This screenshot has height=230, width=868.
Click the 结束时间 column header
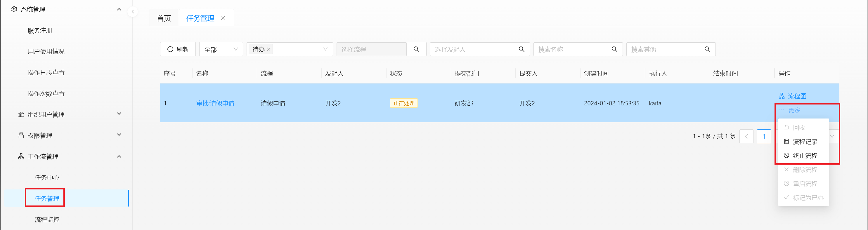tap(725, 74)
